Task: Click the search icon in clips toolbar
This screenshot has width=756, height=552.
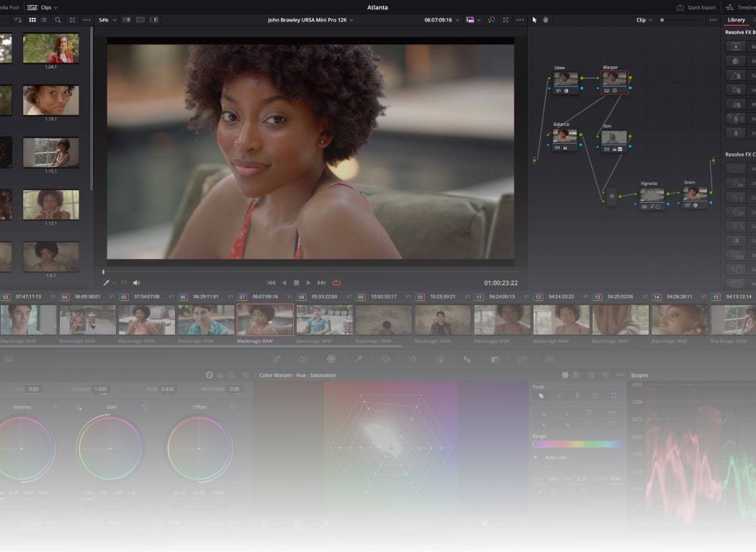Action: click(58, 20)
